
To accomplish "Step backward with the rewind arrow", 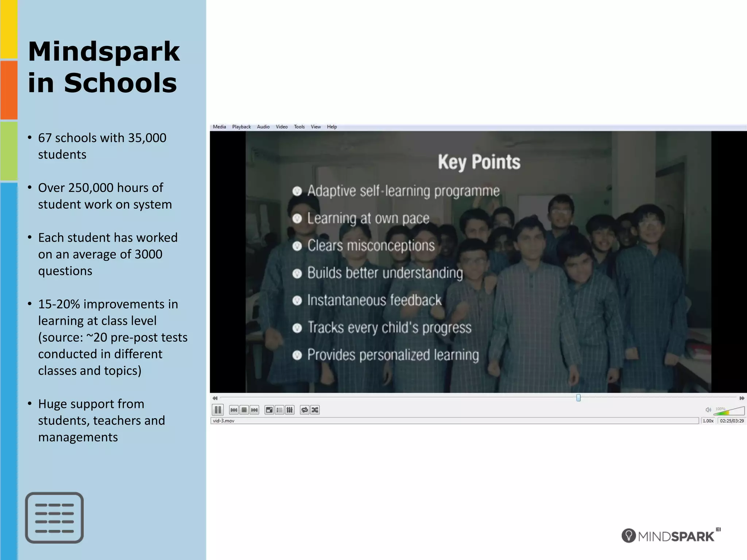I will click(x=215, y=398).
